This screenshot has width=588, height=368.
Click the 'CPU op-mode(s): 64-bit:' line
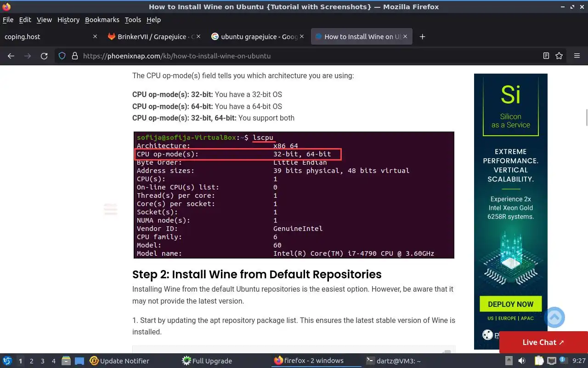click(207, 106)
